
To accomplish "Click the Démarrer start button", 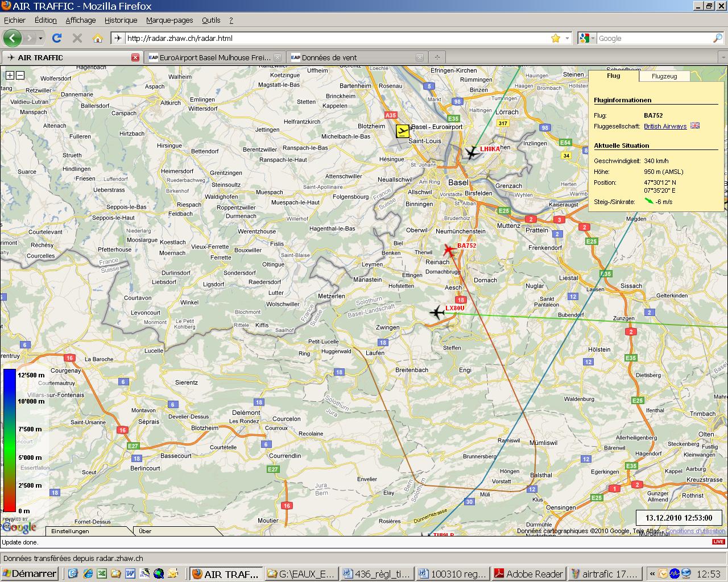I will pos(30,573).
